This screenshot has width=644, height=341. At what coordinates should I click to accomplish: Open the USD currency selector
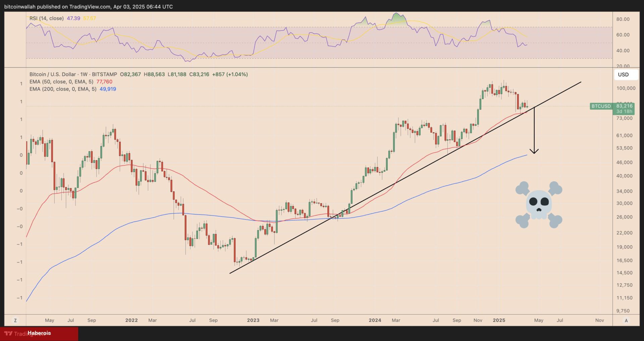(x=623, y=75)
